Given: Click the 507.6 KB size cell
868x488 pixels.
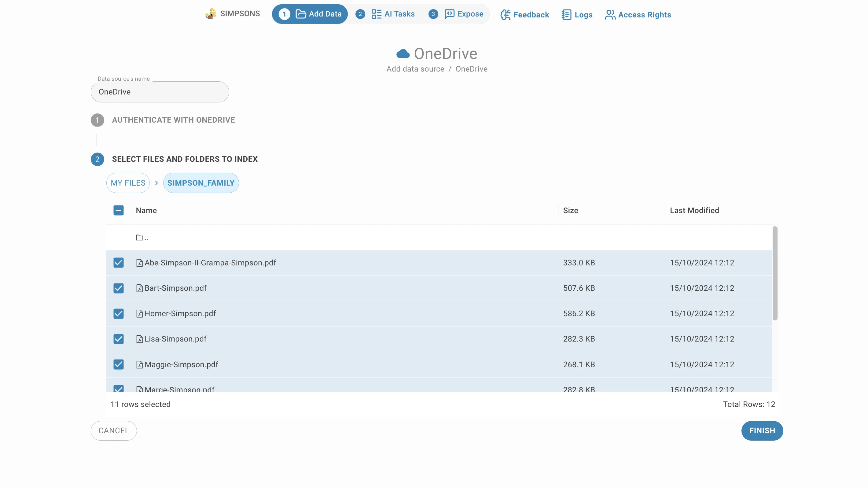Looking at the screenshot, I should pos(579,288).
